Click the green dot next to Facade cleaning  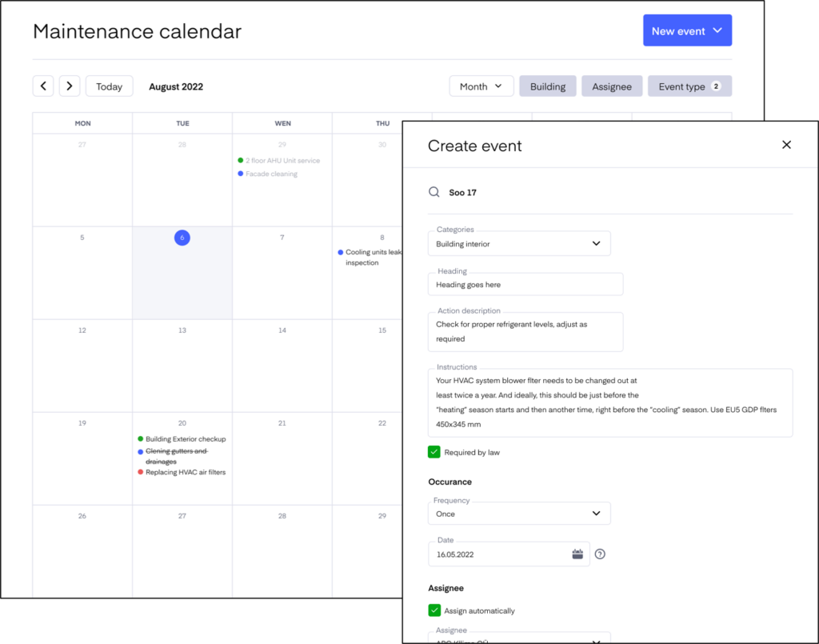(240, 173)
